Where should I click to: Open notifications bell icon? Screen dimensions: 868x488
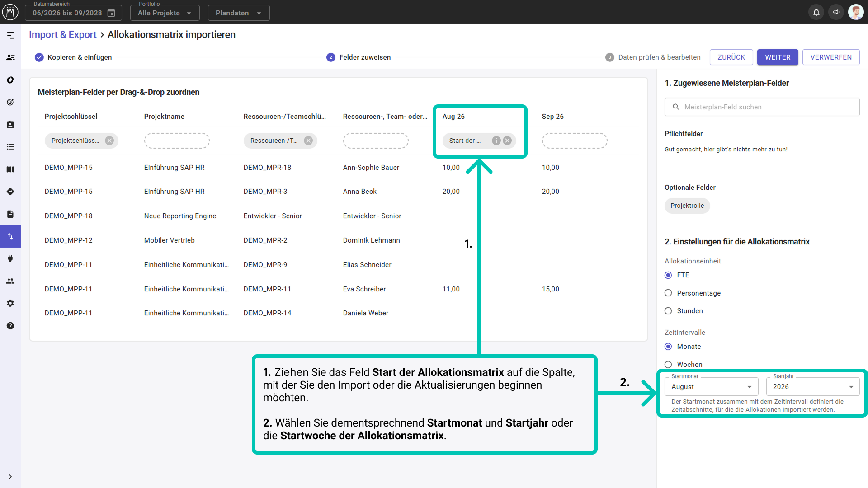click(x=816, y=12)
